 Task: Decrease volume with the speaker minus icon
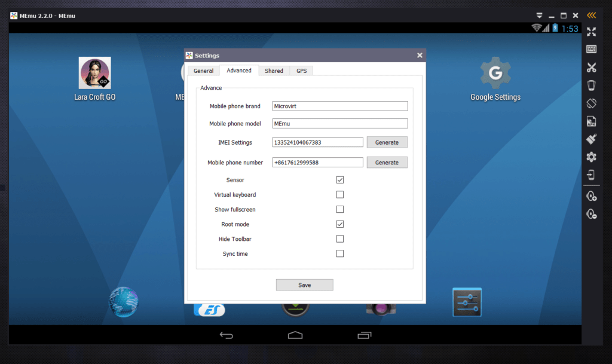click(591, 214)
